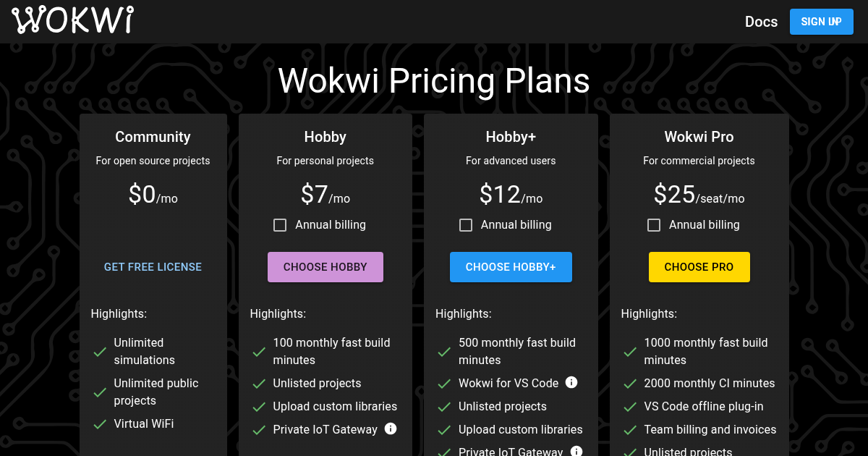Click the Wokwi logo in header
Viewport: 868px width, 456px height.
[72, 21]
